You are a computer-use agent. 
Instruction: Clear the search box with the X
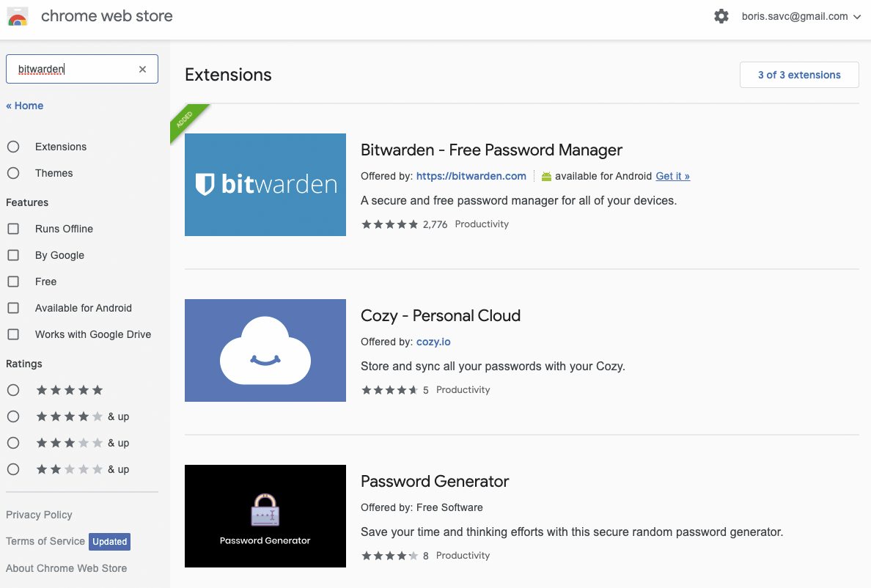click(x=142, y=69)
